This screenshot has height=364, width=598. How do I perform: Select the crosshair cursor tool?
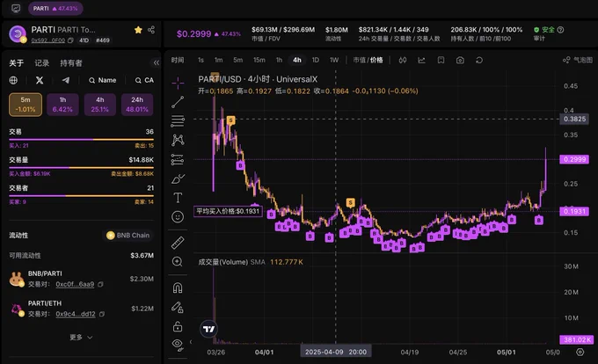pos(178,83)
